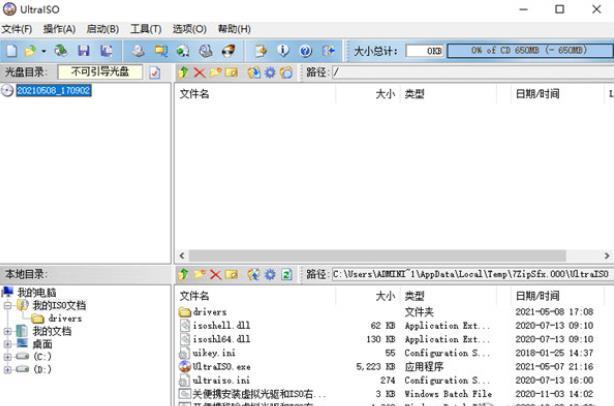Select drivers folder in local tree
Image resolution: width=614 pixels, height=406 pixels.
65,319
